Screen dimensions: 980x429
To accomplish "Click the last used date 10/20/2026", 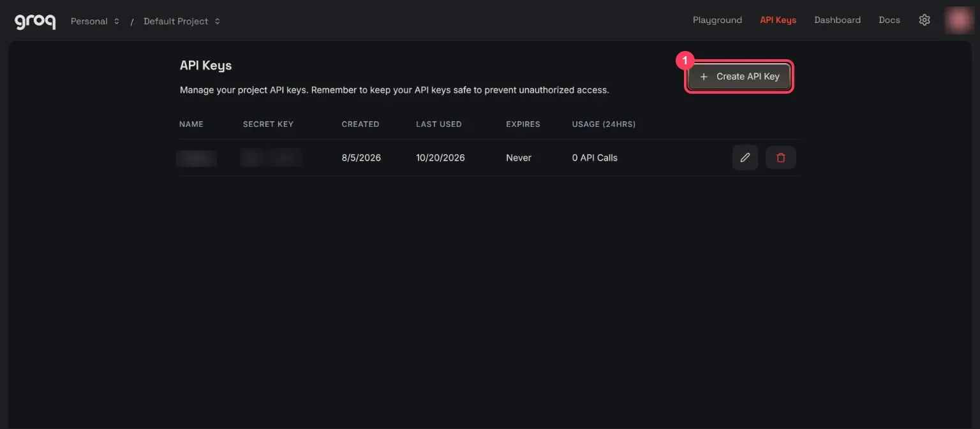I will pyautogui.click(x=440, y=157).
